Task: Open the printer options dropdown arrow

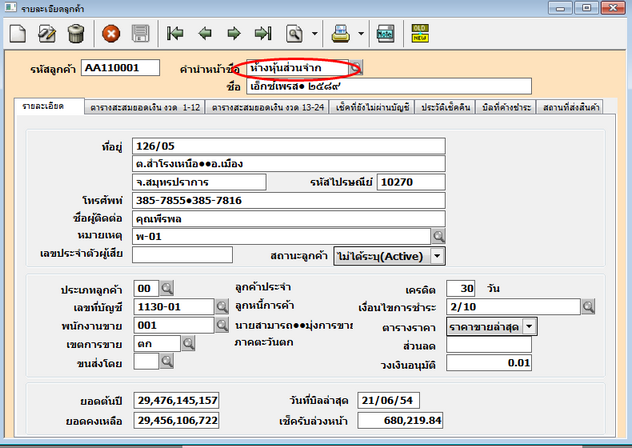Action: (x=361, y=33)
